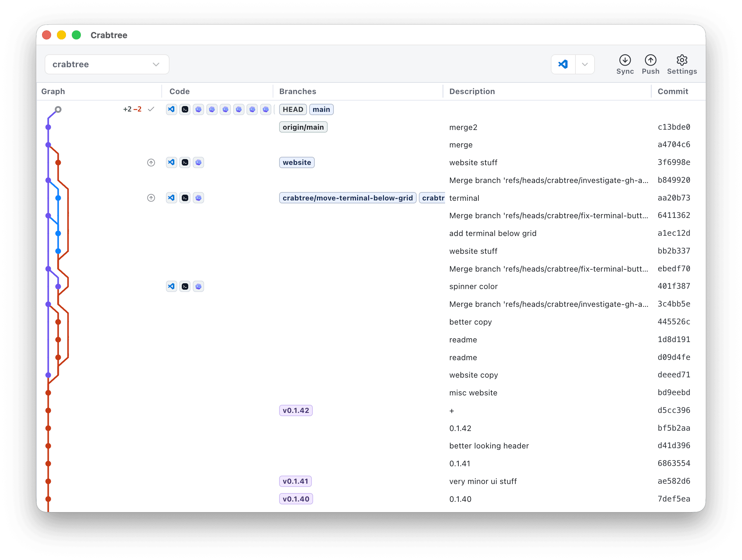Select 'very minor ui stuff' description

pos(483,481)
